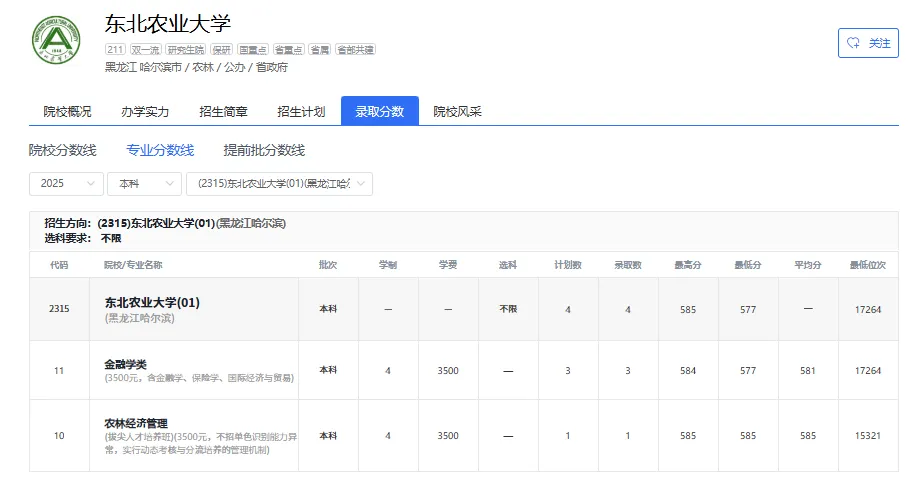The height and width of the screenshot is (483, 924).
Task: Click the 最低位次 column header
Action: (868, 265)
